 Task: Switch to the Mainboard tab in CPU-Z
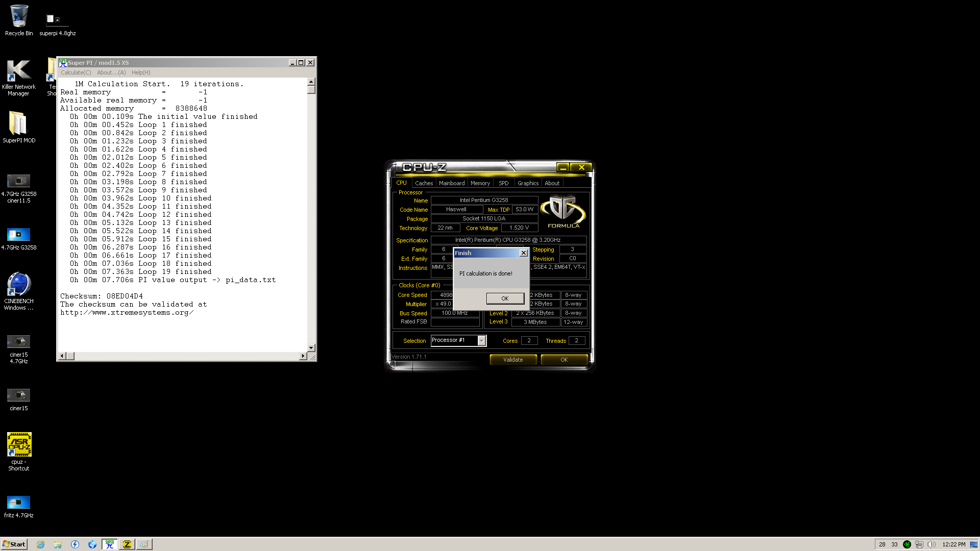pos(452,183)
